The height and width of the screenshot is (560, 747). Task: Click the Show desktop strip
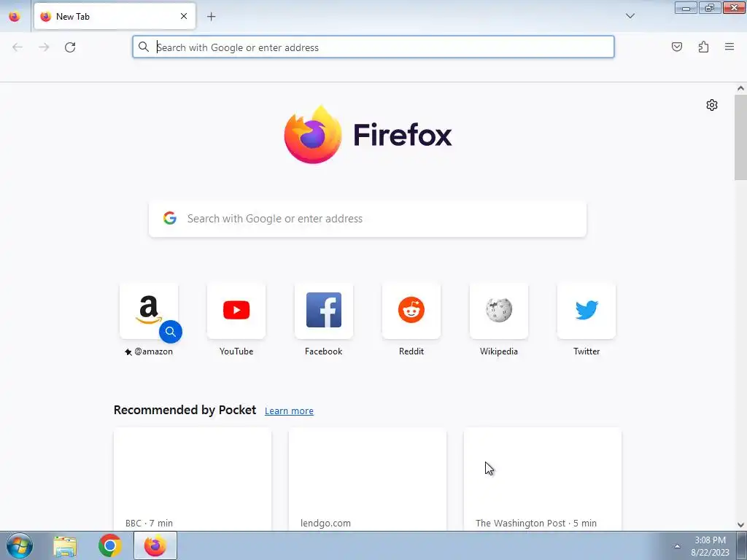742,545
